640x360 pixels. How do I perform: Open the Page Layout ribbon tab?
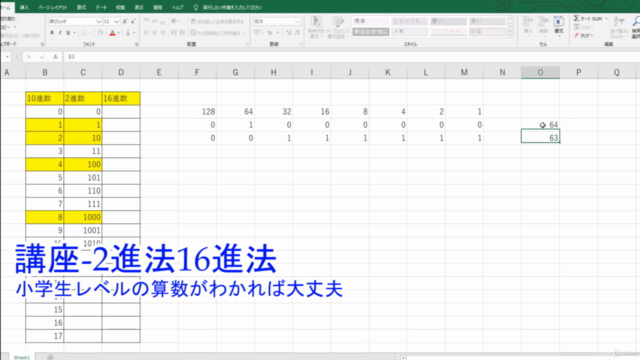53,7
